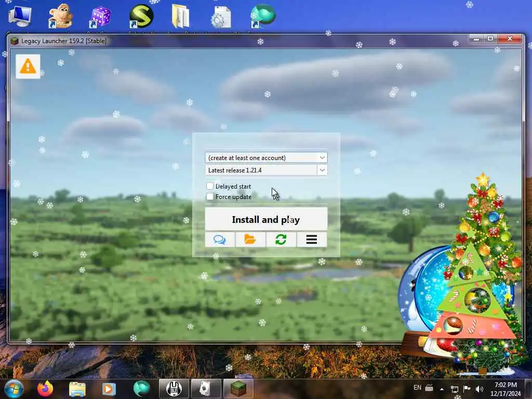Open the green S logo desktop shortcut
This screenshot has height=399, width=532.
click(x=141, y=16)
